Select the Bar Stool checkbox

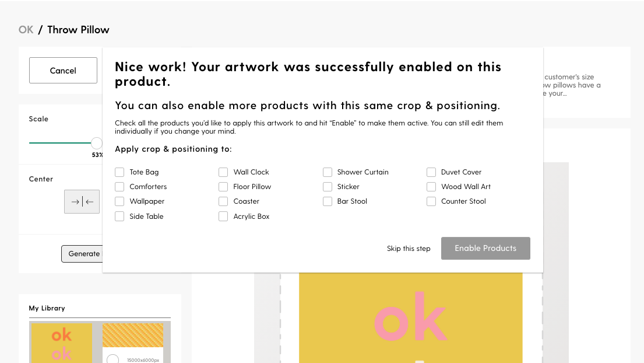(328, 201)
